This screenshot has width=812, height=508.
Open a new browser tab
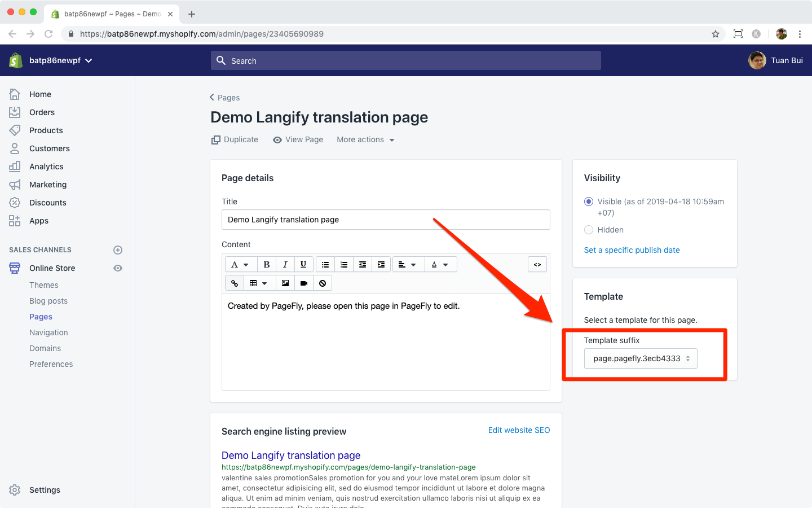click(192, 14)
